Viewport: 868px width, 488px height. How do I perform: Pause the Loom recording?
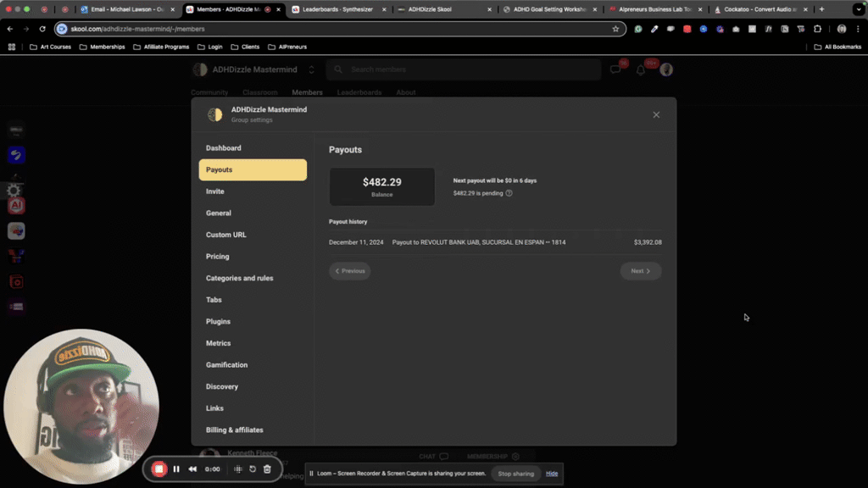tap(176, 469)
